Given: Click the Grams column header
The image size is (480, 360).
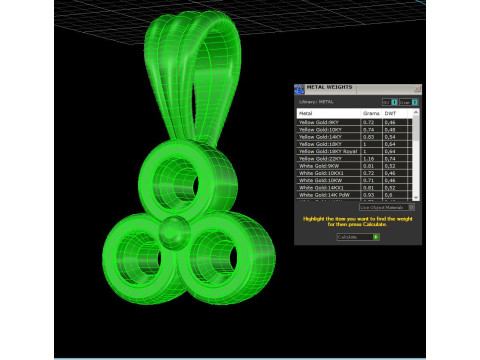Looking at the screenshot, I should [371, 113].
